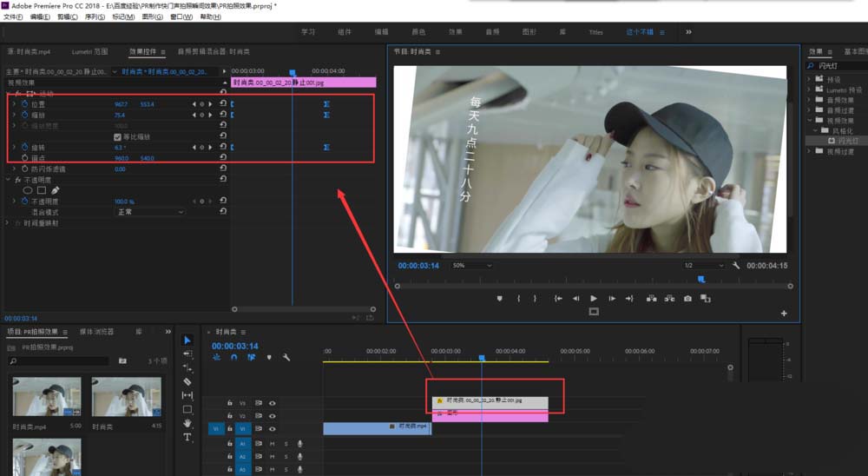Solo audio track A2
The height and width of the screenshot is (476, 868).
(x=286, y=457)
